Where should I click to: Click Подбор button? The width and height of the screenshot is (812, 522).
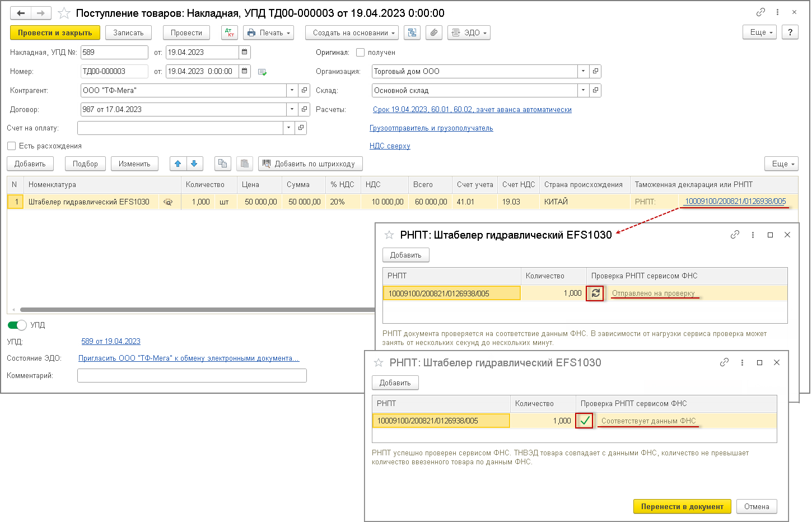coord(85,164)
